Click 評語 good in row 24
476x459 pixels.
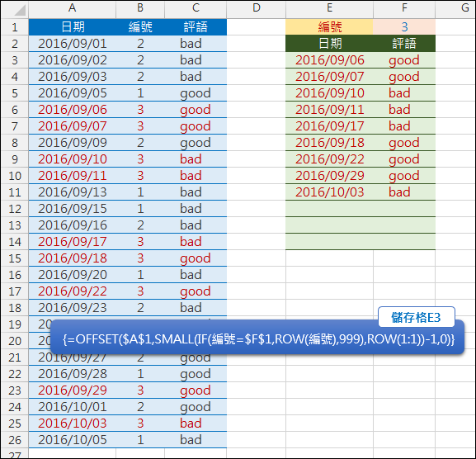tap(196, 407)
